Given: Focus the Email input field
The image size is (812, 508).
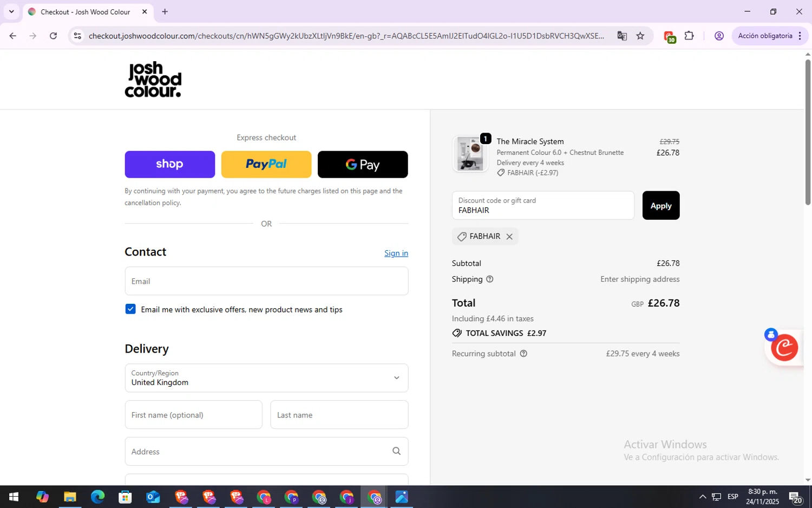Looking at the screenshot, I should [x=266, y=281].
